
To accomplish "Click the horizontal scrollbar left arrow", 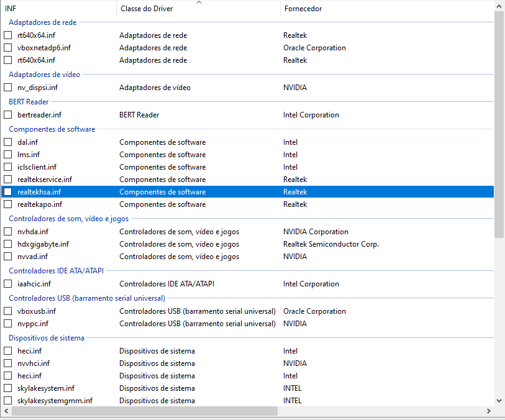I will pyautogui.click(x=6, y=411).
